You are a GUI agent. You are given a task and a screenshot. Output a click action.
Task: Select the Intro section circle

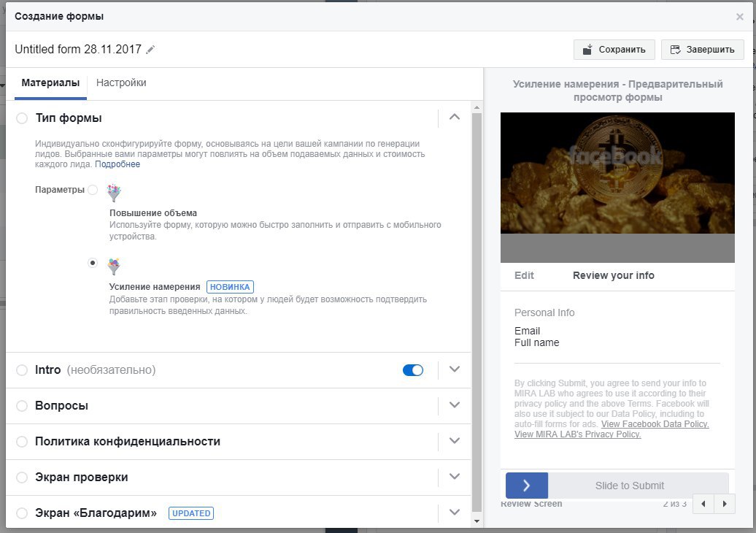[x=22, y=370]
